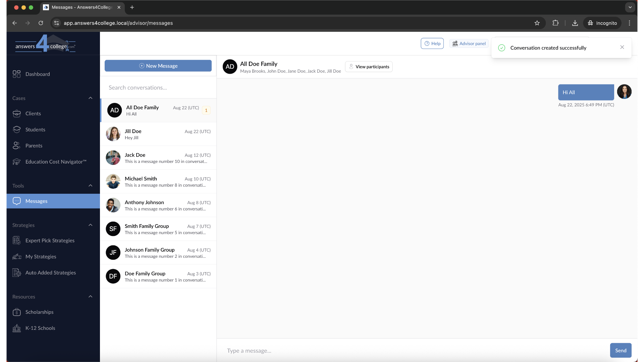Viewport: 644px width, 362px height.
Task: Open the Dashboard icon in sidebar
Action: [x=16, y=74]
